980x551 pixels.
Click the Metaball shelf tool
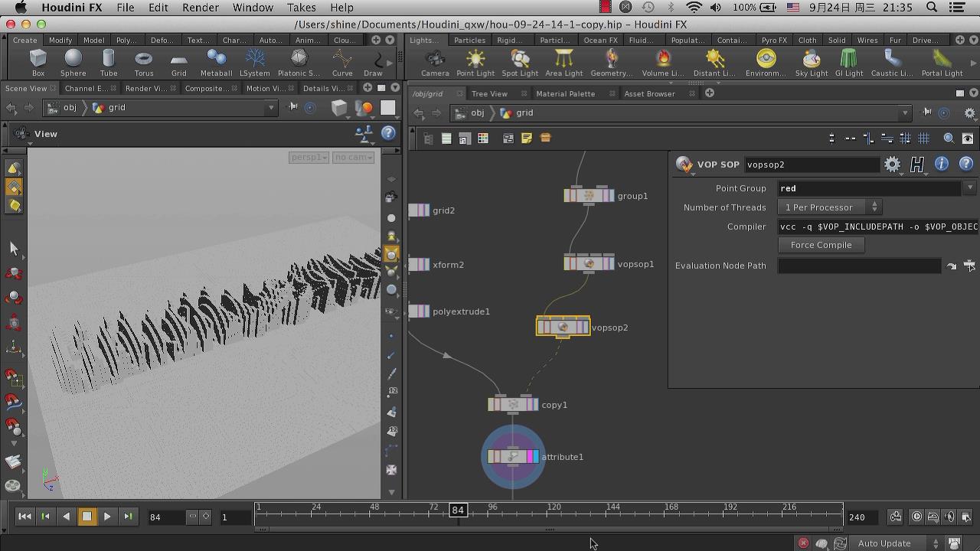[216, 62]
